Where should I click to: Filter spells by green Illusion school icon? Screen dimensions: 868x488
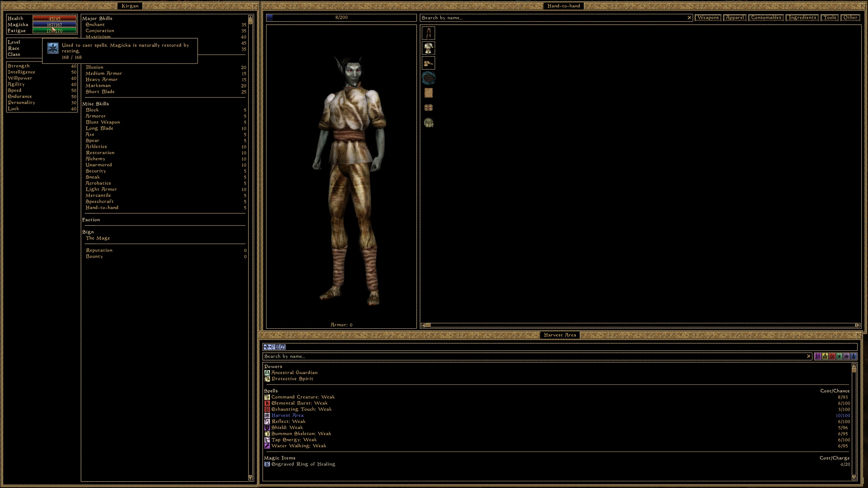tap(839, 356)
